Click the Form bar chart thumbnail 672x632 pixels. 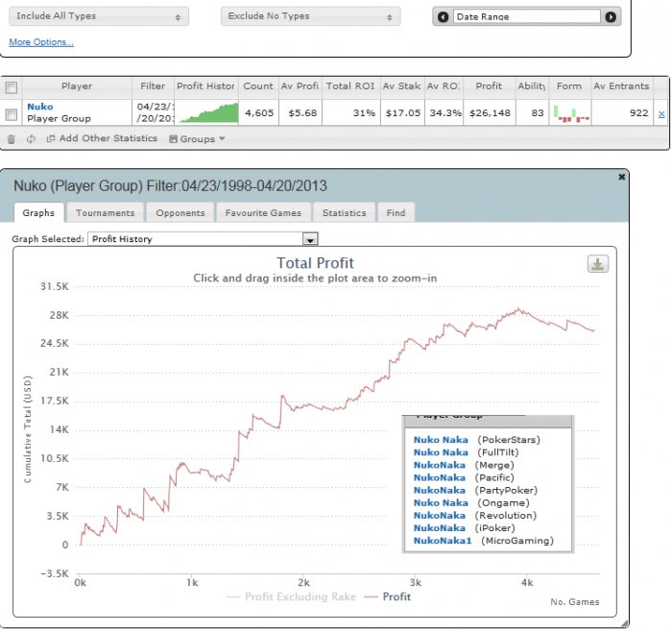[x=569, y=113]
